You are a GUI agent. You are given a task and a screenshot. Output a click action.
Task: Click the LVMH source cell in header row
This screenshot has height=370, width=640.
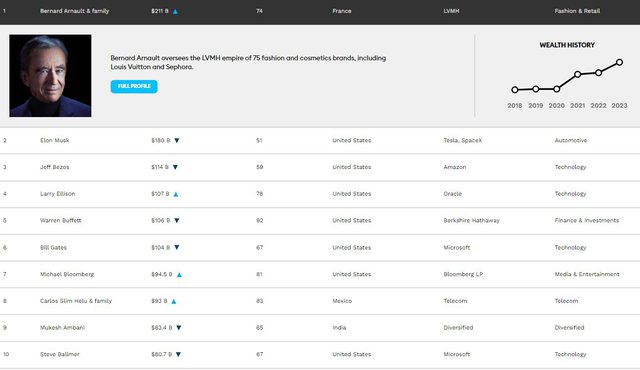tap(451, 11)
